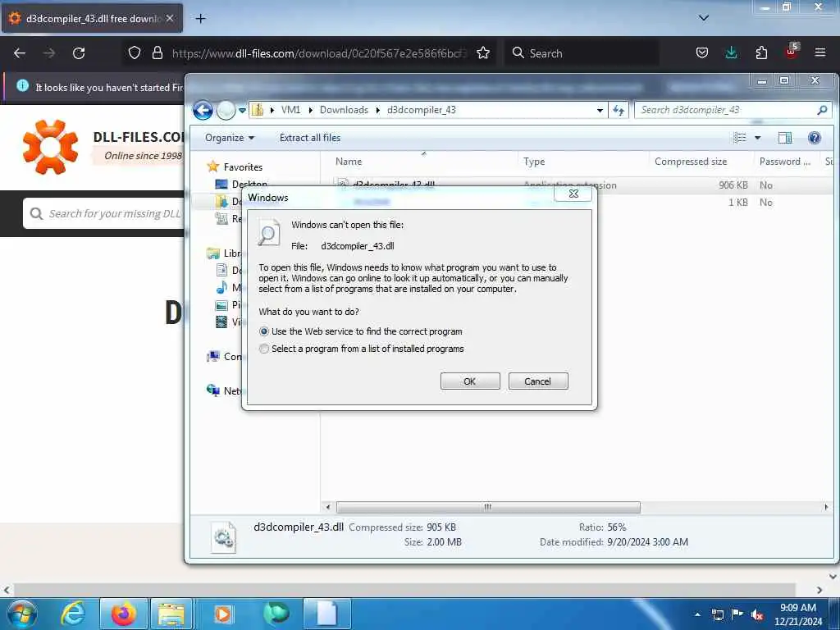Toggle the preview pane button
840x630 pixels.
pos(785,138)
